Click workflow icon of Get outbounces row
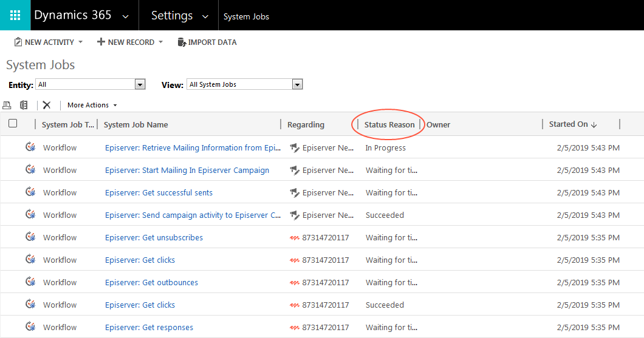644x338 pixels. (x=30, y=282)
